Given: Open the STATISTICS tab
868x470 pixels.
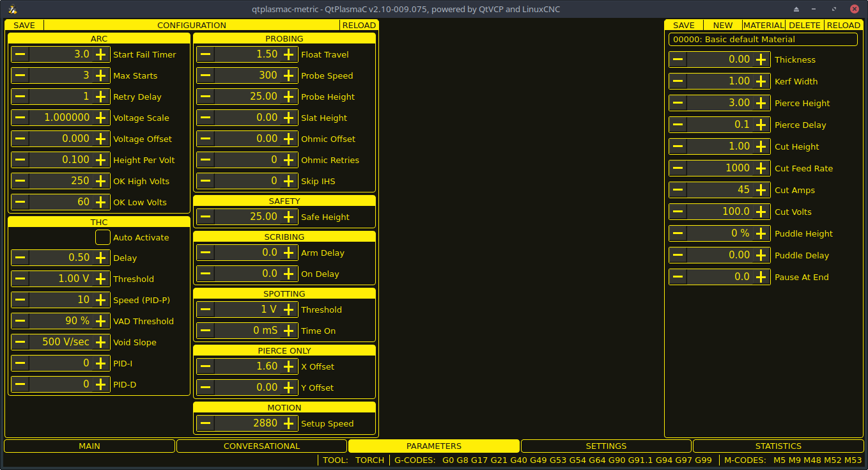Looking at the screenshot, I should click(x=778, y=446).
